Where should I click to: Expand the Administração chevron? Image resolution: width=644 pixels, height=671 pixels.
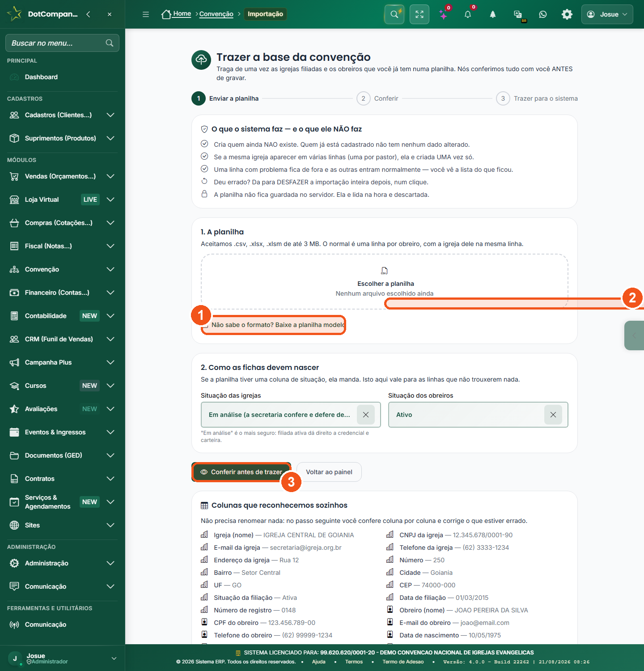(110, 563)
